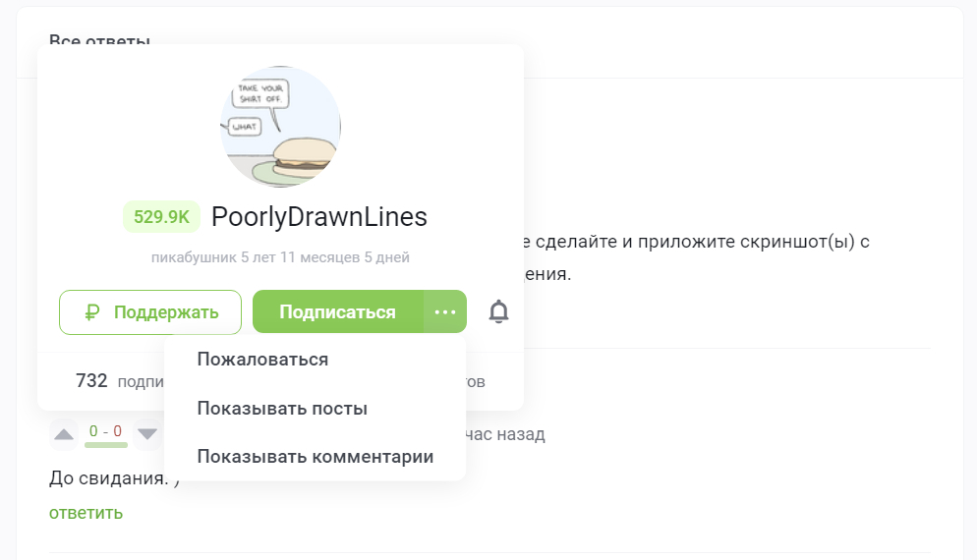This screenshot has height=560, width=977.
Task: Open the PoorlyDrawnLines profile name link
Action: point(319,217)
